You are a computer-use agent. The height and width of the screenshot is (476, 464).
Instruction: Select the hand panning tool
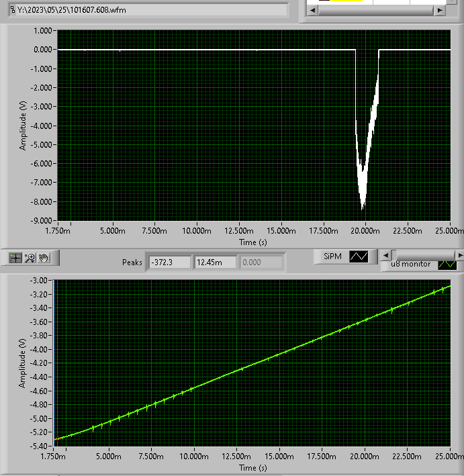click(x=44, y=258)
